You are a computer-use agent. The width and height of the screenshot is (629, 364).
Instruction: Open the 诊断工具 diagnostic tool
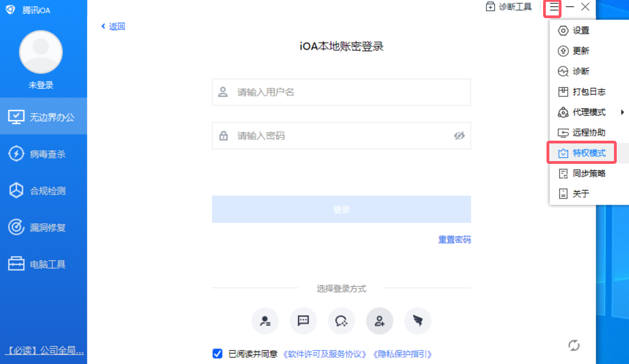tap(509, 7)
